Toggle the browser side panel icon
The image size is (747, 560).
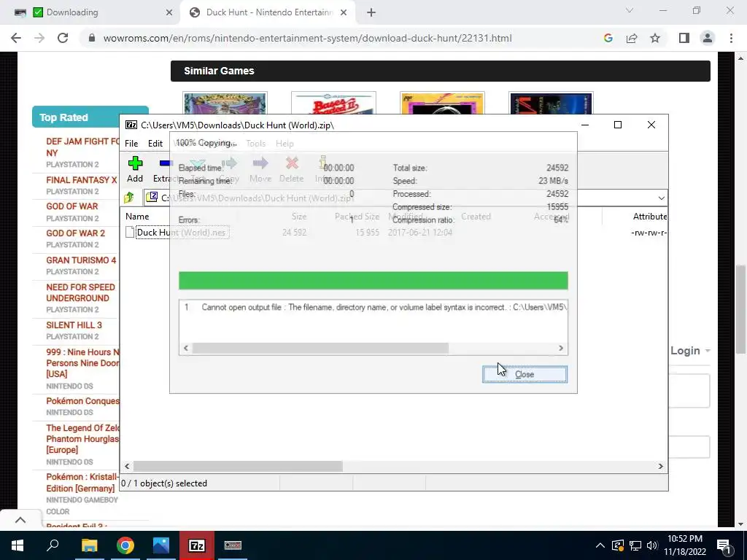[684, 38]
